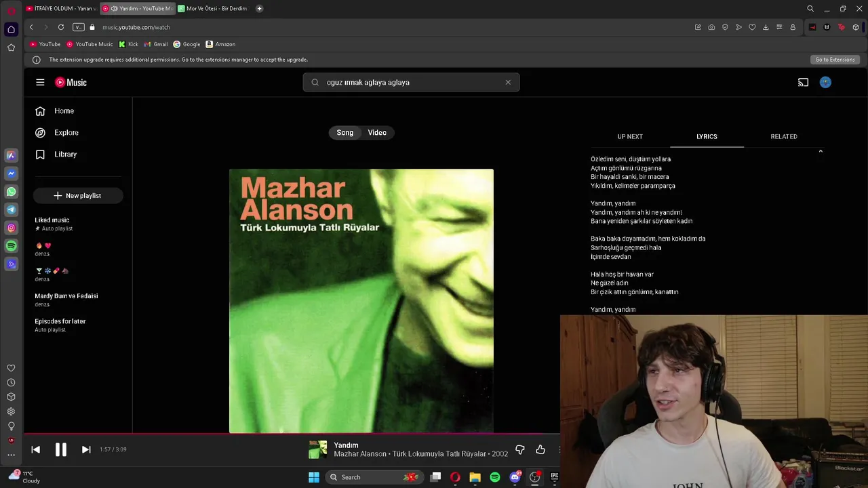The height and width of the screenshot is (488, 868).
Task: Click the YouTube Music logo
Action: point(71,82)
